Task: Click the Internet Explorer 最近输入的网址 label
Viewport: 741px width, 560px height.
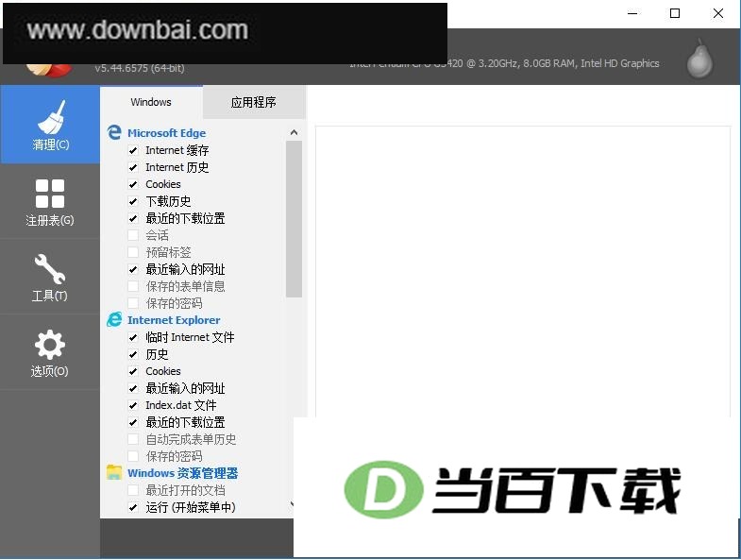Action: click(x=185, y=388)
